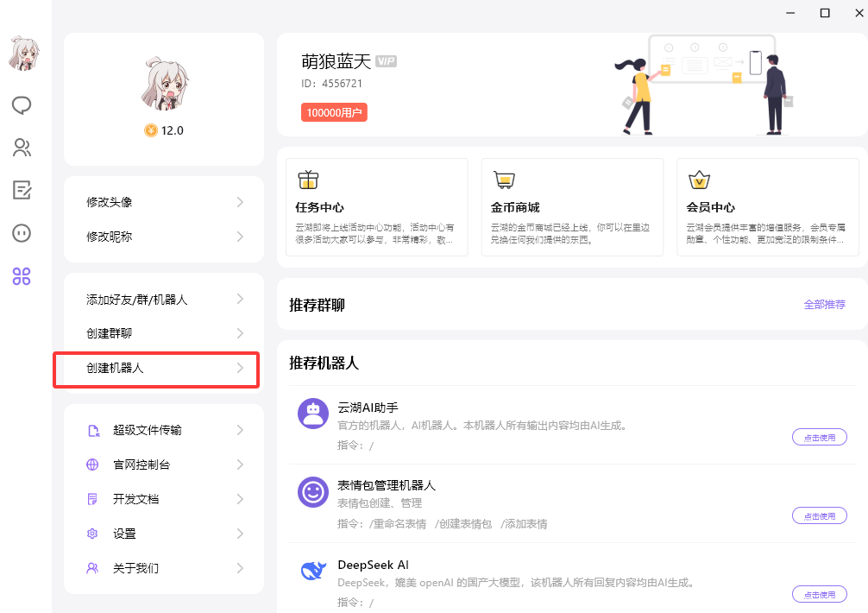Viewport: 868px width, 613px height.
Task: Click the chevron beside 创建群聊
Action: click(240, 333)
